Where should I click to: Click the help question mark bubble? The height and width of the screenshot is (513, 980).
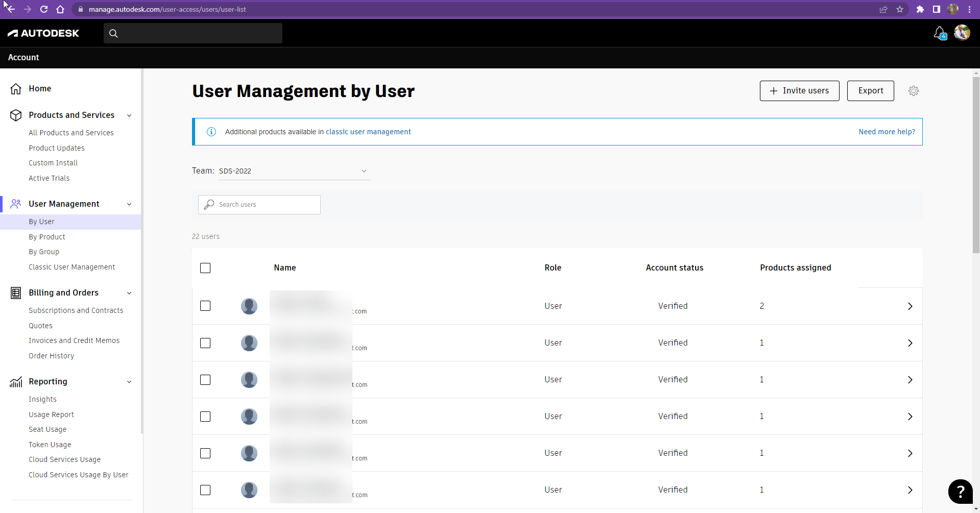pyautogui.click(x=961, y=492)
